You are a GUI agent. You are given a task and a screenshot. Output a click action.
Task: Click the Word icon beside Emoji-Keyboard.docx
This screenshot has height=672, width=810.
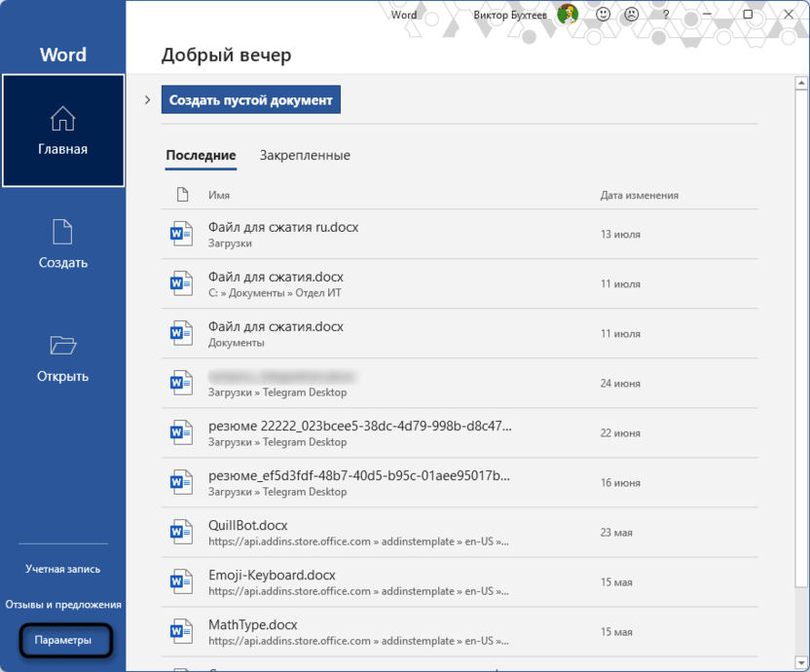tap(181, 581)
